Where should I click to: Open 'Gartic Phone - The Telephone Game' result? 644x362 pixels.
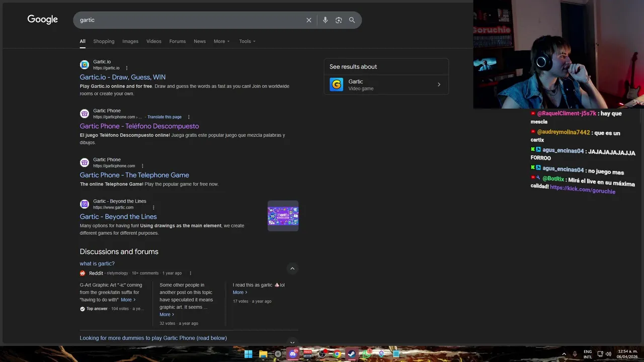coord(134,175)
